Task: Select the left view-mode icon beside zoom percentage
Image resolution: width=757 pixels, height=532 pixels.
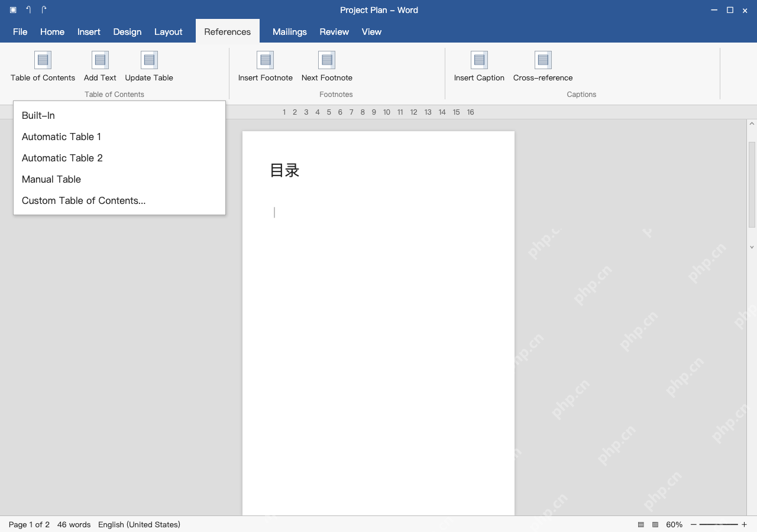Action: (x=641, y=524)
